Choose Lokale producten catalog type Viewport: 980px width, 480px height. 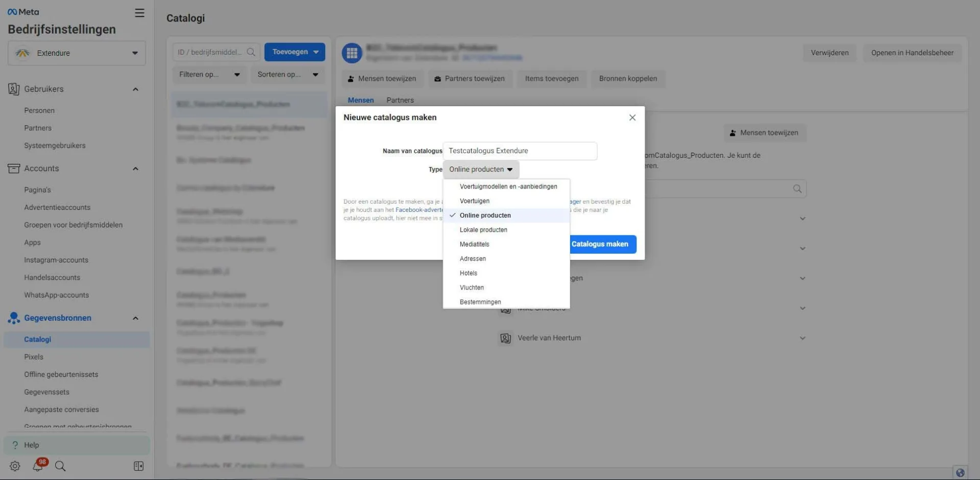(x=506, y=230)
